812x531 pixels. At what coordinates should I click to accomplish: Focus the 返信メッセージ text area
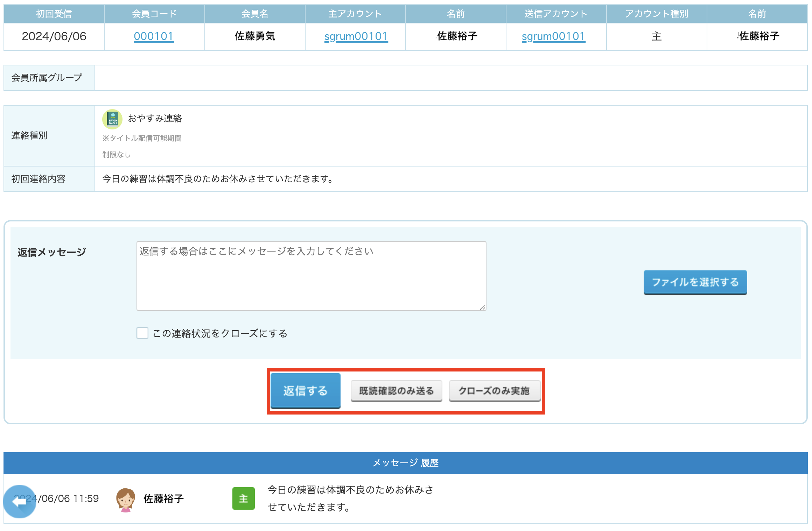[311, 276]
